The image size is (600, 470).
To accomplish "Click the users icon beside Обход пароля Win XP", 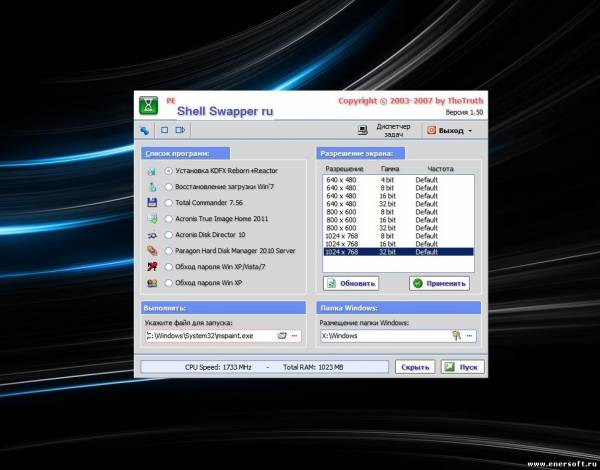I will pos(152,283).
